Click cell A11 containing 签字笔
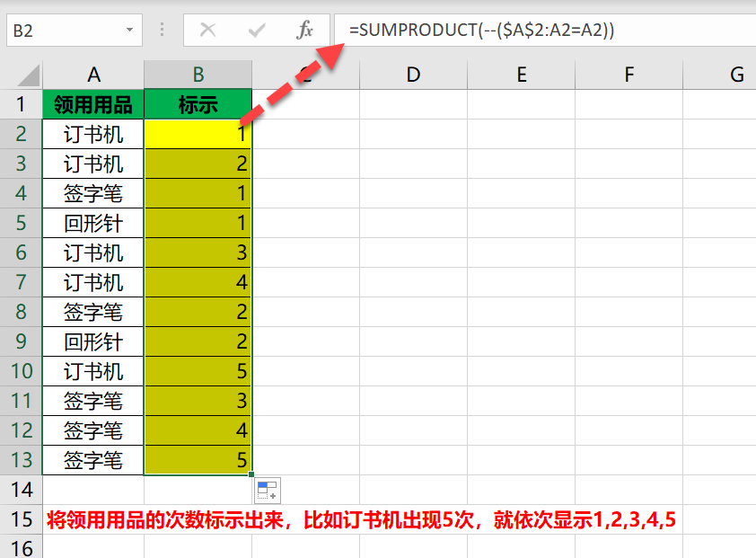 click(x=93, y=401)
